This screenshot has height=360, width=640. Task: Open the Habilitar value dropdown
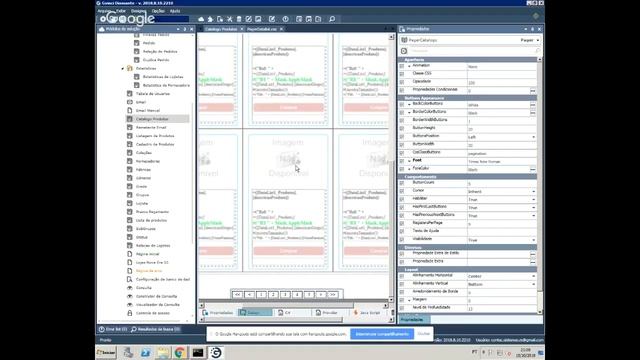[x=533, y=200]
